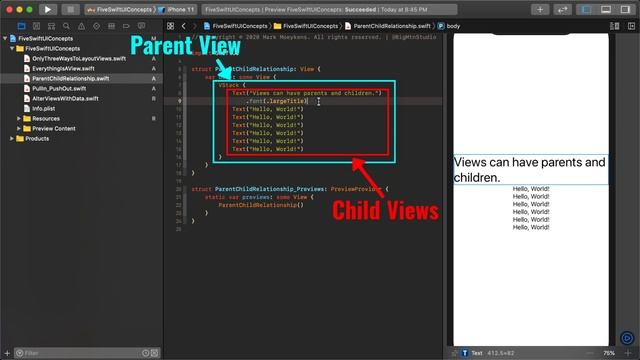Toggle the Debug area visibility
Screen dimensions: 640x360
[606, 9]
